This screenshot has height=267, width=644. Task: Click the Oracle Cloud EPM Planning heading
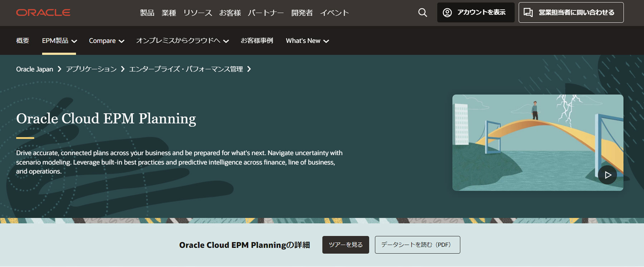tap(106, 119)
